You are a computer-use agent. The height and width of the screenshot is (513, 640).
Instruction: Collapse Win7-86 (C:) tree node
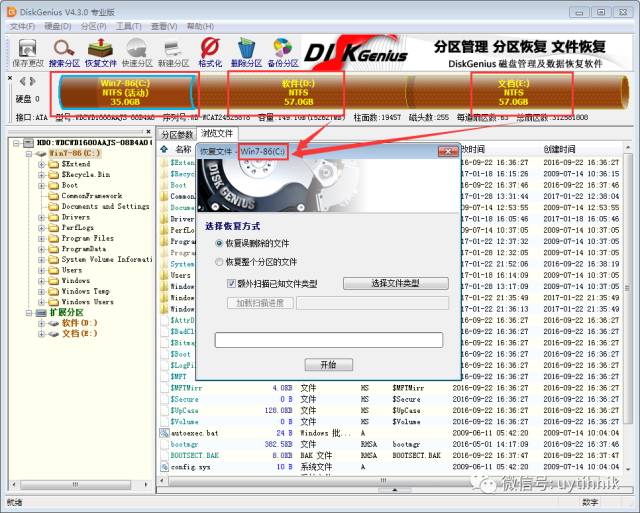[x=29, y=154]
